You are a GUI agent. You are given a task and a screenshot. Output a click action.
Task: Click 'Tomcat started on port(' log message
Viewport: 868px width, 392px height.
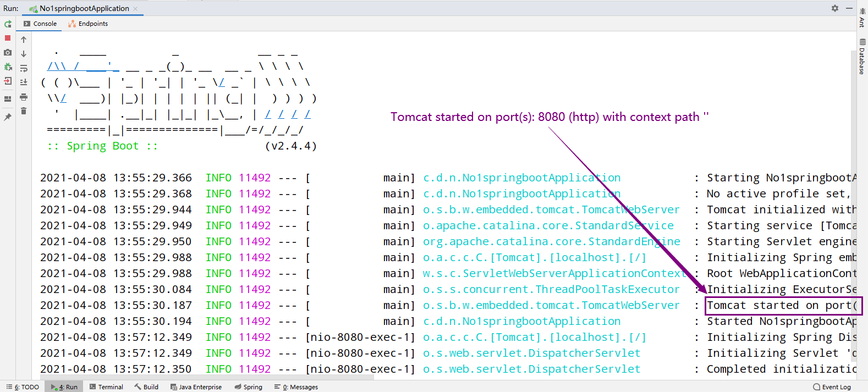point(782,305)
